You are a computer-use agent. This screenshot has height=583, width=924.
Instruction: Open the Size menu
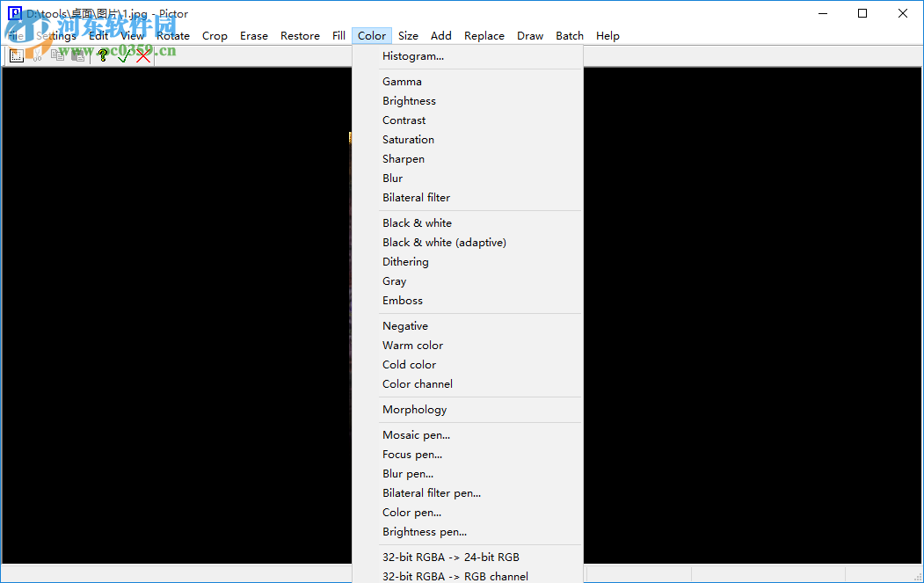click(x=408, y=36)
